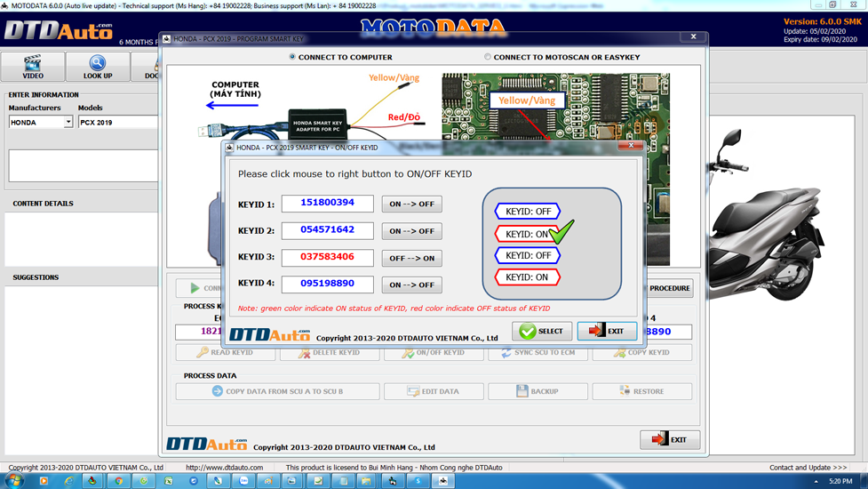Open the LOOK UP tool
Screen dimensions: 868x489
pyautogui.click(x=98, y=67)
